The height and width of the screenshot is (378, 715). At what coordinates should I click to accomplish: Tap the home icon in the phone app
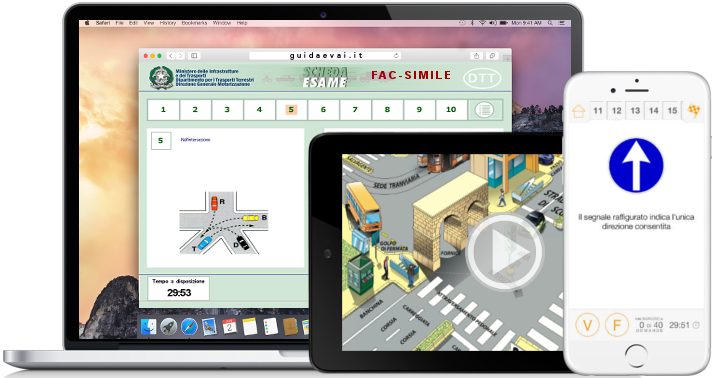click(578, 111)
